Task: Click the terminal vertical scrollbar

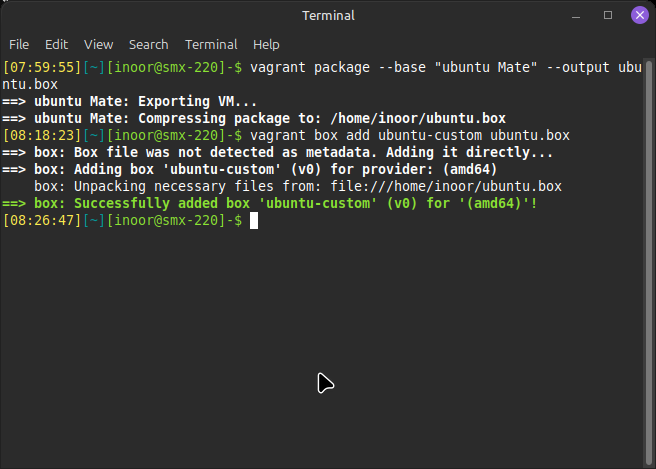Action: click(x=649, y=262)
